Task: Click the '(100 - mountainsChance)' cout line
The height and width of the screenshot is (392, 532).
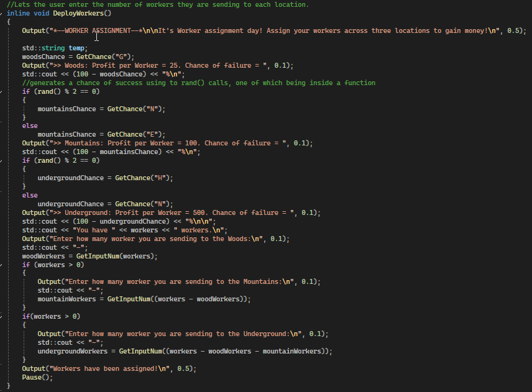Action: [111, 152]
